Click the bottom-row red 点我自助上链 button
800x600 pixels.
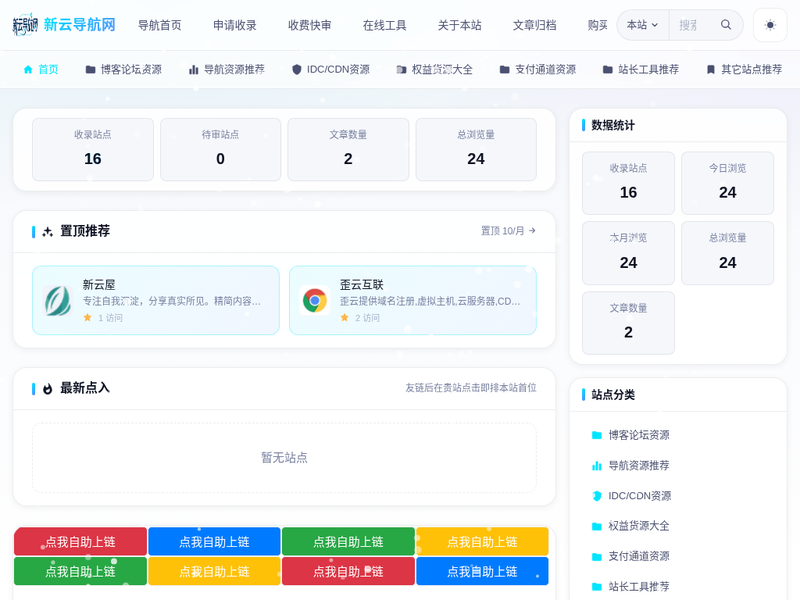(348, 571)
